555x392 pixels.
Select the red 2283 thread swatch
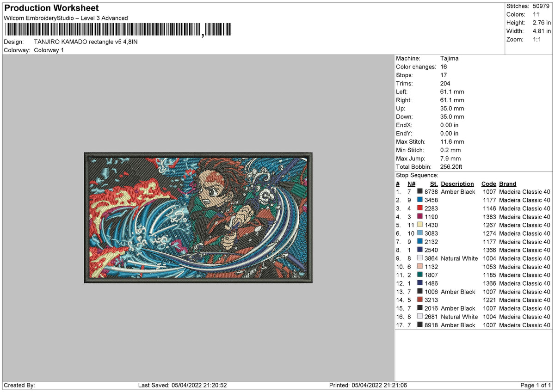tap(419, 208)
